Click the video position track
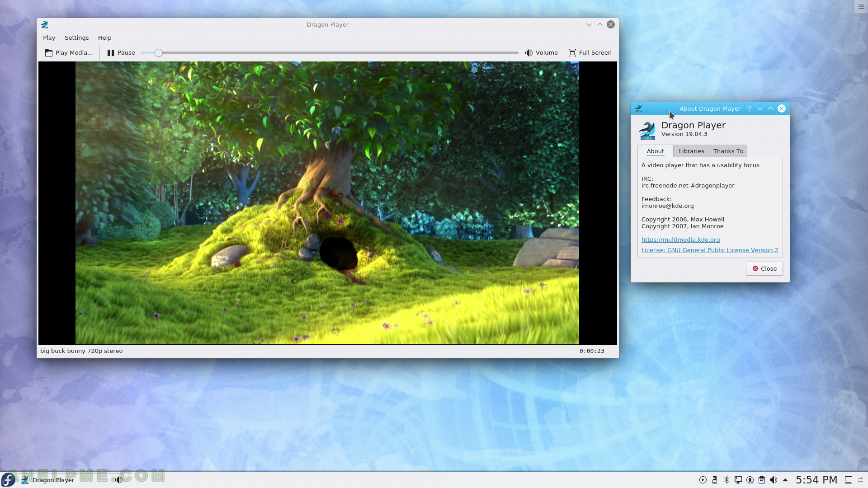 tap(329, 53)
